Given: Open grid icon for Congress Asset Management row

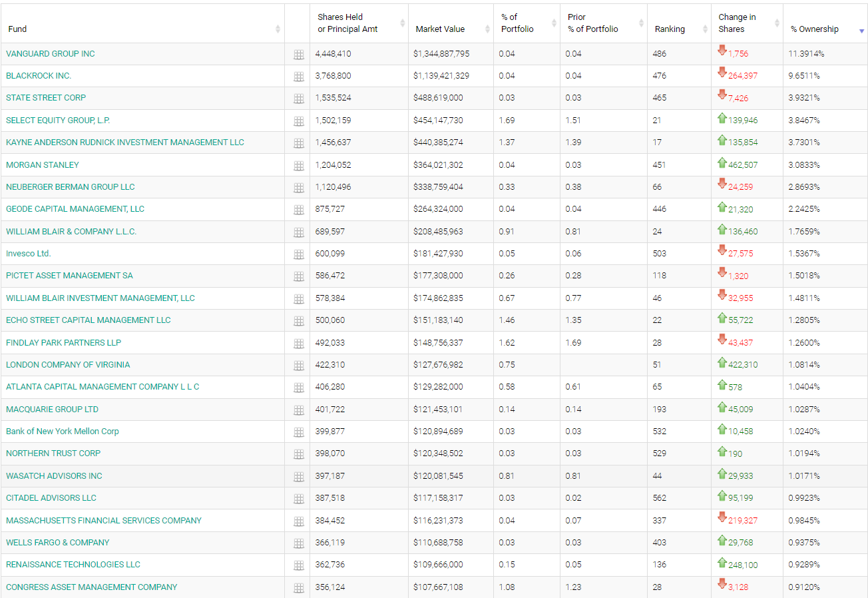Looking at the screenshot, I should [x=298, y=588].
